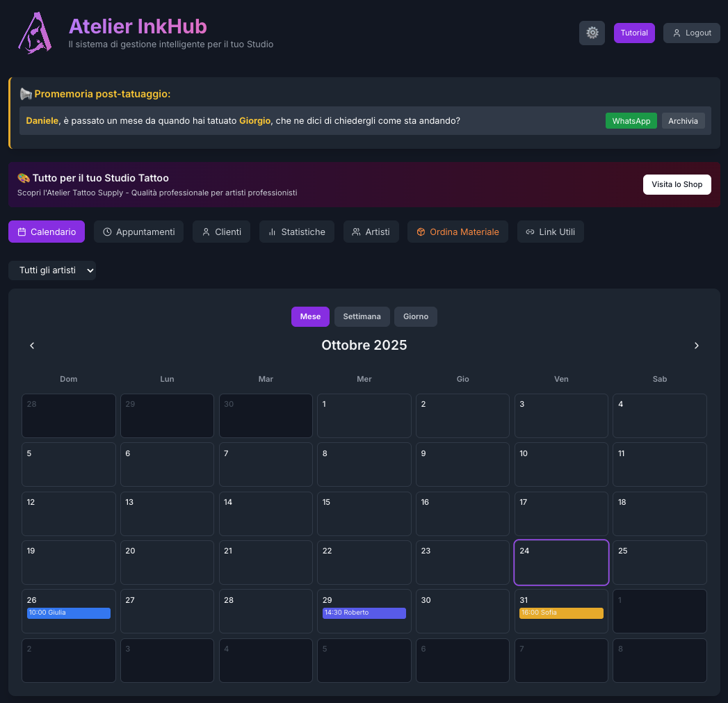This screenshot has width=728, height=703.
Task: Advance to next month with right chevron
Action: pos(697,346)
